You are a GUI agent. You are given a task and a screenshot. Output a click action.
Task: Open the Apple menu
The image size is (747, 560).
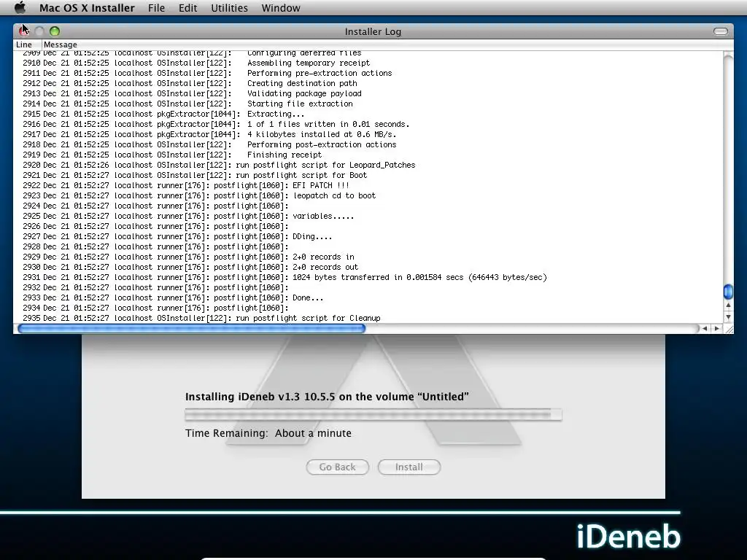(x=20, y=7)
